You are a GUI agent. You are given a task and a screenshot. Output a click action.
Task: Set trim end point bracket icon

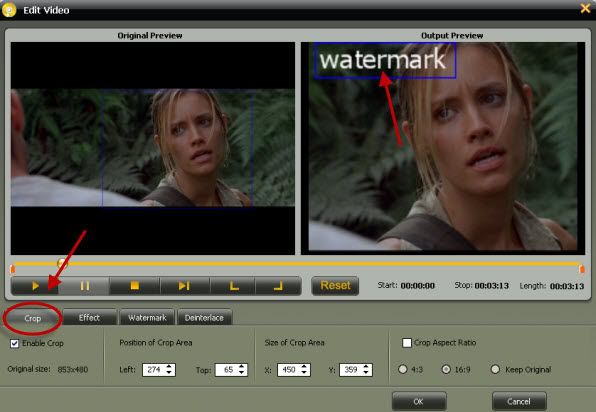pos(279,286)
